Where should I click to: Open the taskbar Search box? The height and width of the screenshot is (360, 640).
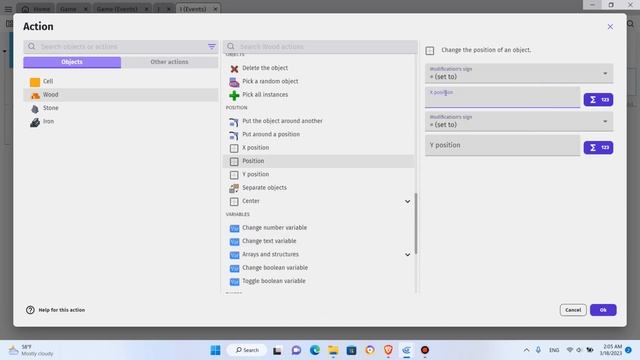pos(248,350)
